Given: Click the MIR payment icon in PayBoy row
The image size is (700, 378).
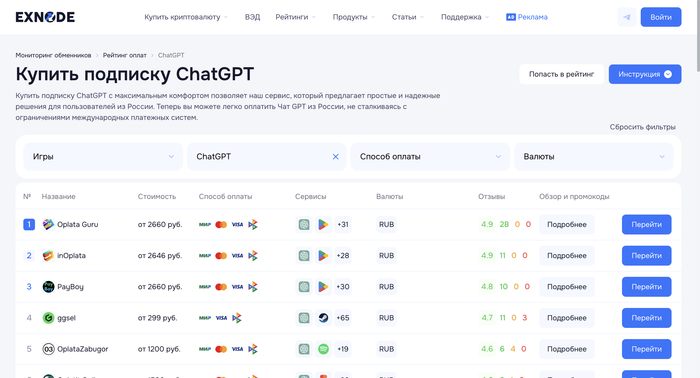Looking at the screenshot, I should pyautogui.click(x=205, y=287).
